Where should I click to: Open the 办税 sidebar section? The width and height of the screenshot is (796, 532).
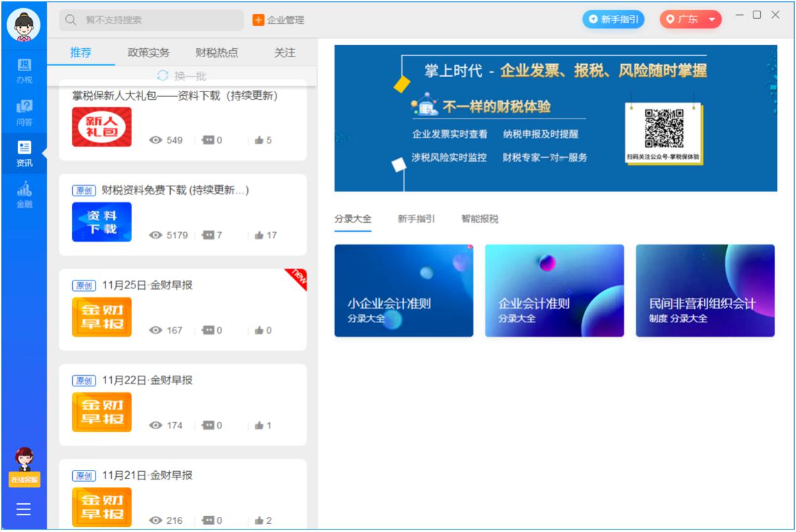point(24,71)
